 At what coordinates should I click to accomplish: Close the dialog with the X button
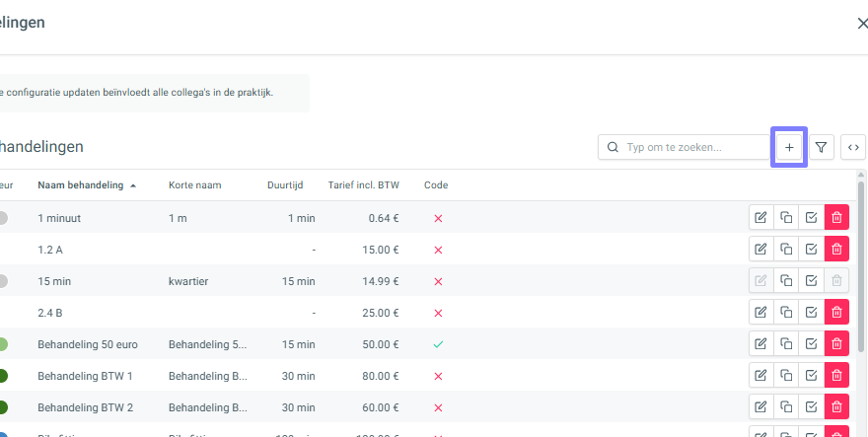coord(862,23)
